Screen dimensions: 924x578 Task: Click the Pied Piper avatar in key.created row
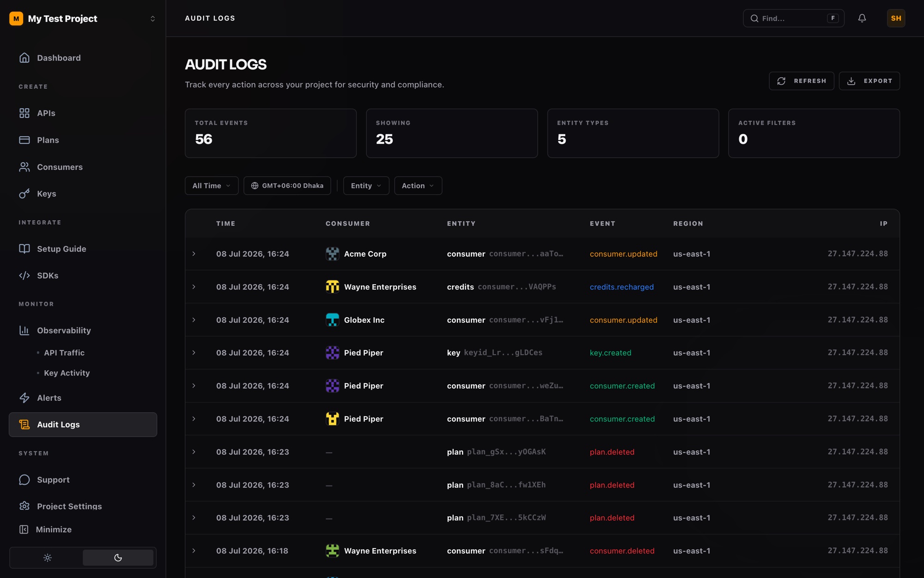point(332,353)
